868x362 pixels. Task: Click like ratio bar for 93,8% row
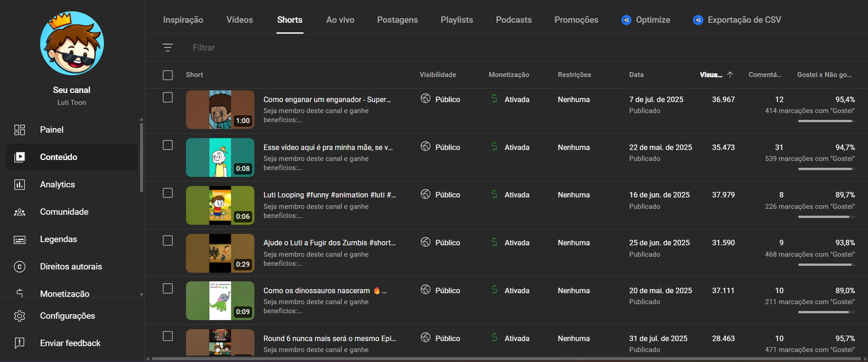click(x=826, y=264)
